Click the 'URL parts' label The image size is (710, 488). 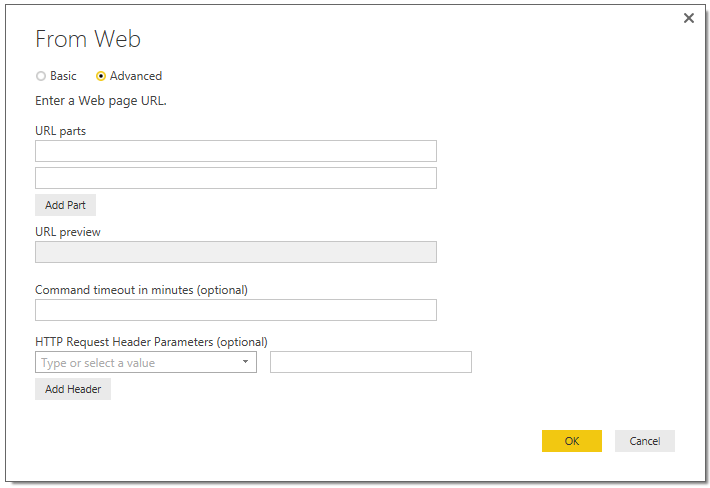point(60,131)
